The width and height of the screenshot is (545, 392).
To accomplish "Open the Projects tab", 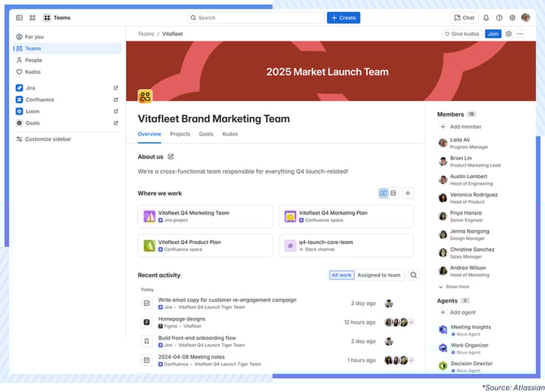I will [x=180, y=134].
